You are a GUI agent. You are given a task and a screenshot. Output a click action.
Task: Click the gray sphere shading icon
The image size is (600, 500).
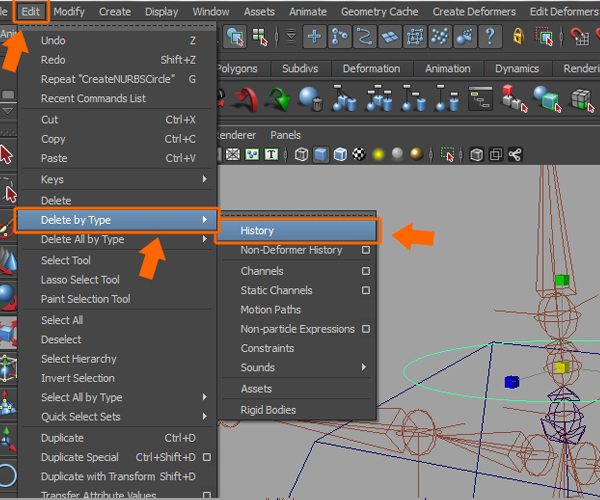click(397, 154)
